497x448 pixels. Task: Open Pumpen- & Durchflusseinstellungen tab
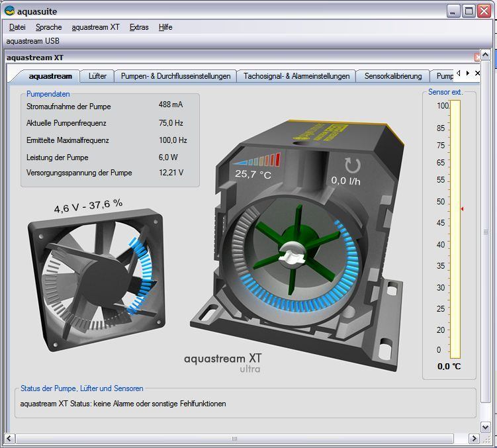[x=175, y=76]
